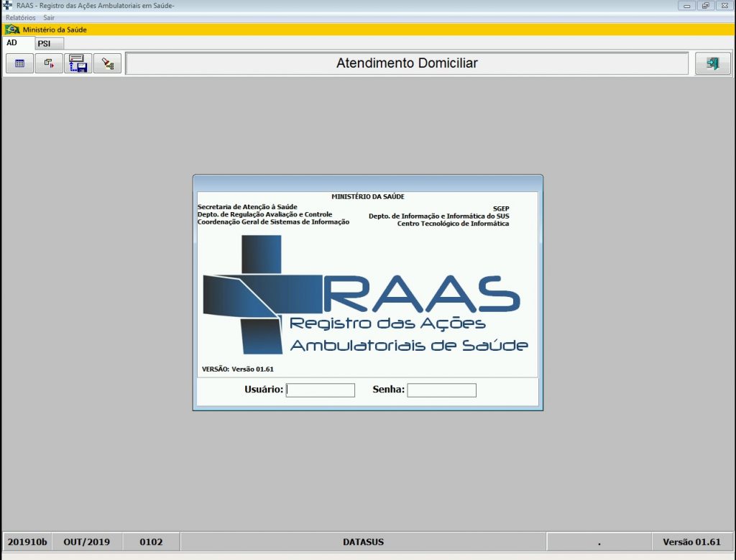The image size is (736, 560).
Task: Switch to the AD tab
Action: [18, 43]
